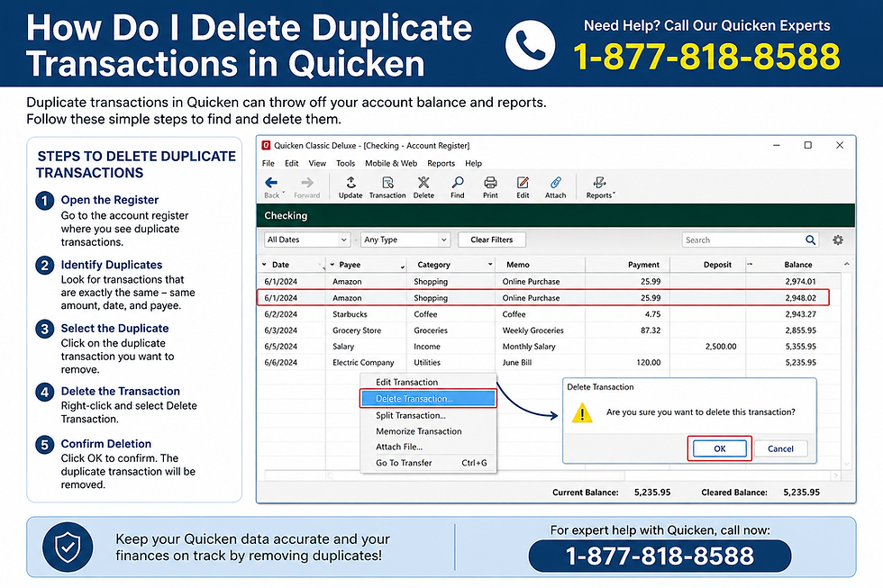Confirm deletion with the OK button
Image resolution: width=883 pixels, height=588 pixels.
tap(720, 448)
